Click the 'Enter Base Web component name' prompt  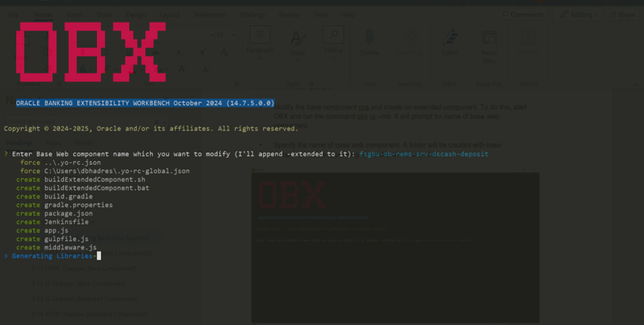pyautogui.click(x=183, y=154)
